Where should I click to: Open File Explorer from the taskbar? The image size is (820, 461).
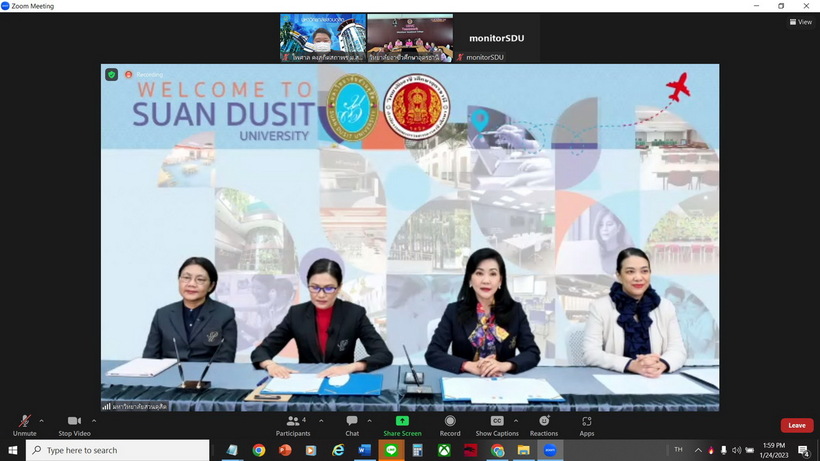coord(523,450)
